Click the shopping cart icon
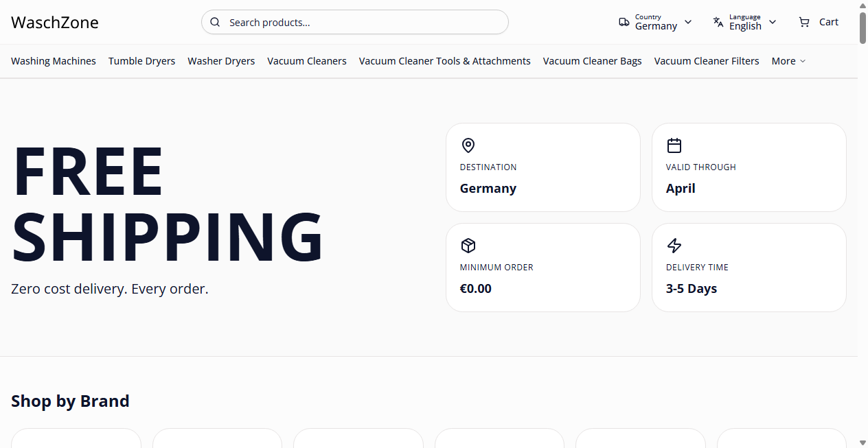Screen dimensions: 868x448 click(x=804, y=22)
